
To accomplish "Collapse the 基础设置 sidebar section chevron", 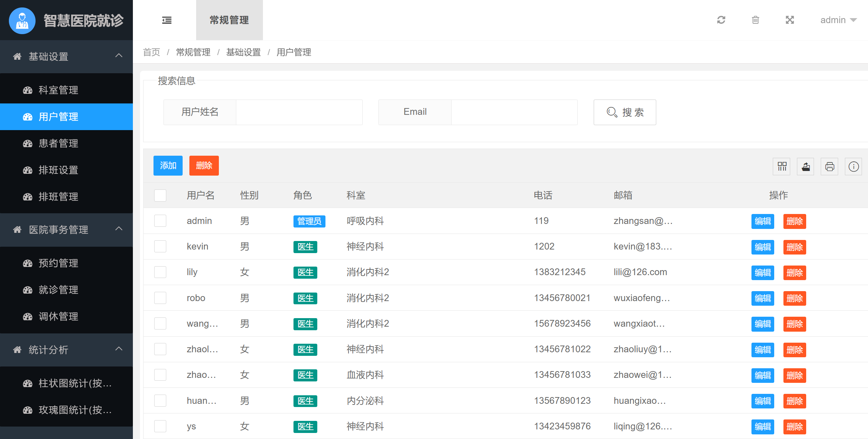I will [119, 56].
